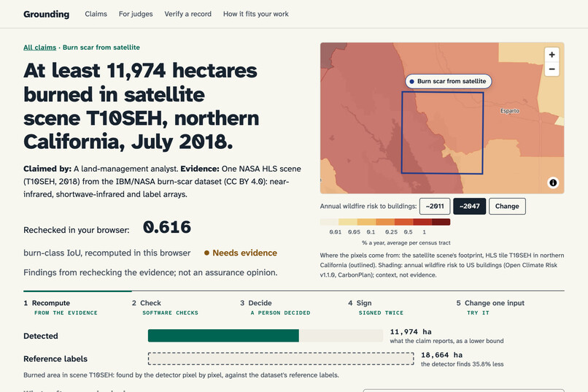Image resolution: width=588 pixels, height=392 pixels.
Task: Open map attribution info icon
Action: tap(553, 182)
